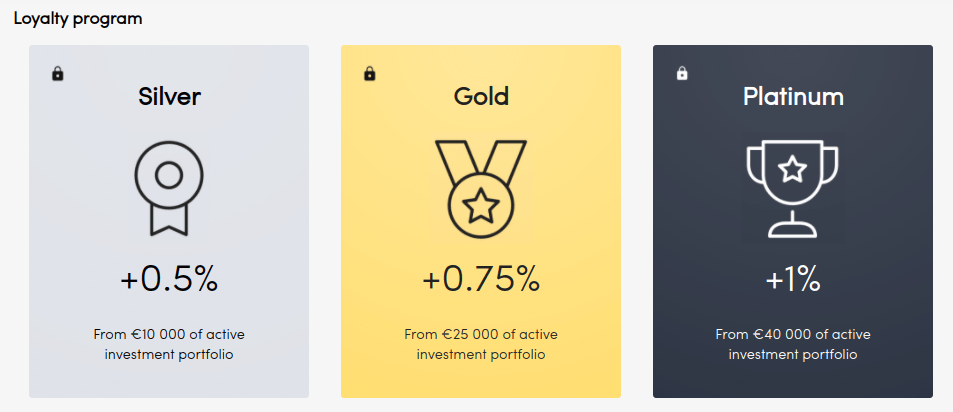The height and width of the screenshot is (412, 953).
Task: Click the lock icon on Silver card
Action: (x=58, y=74)
